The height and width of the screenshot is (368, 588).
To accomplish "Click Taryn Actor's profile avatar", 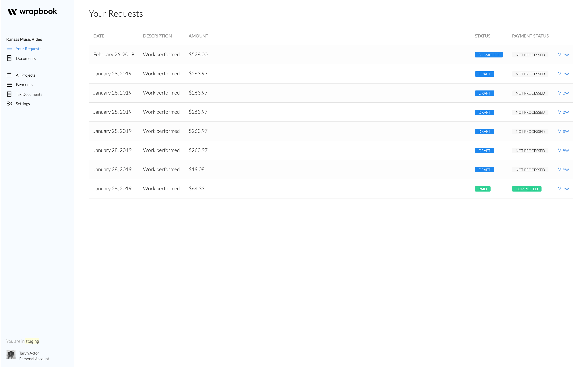I will coord(11,355).
